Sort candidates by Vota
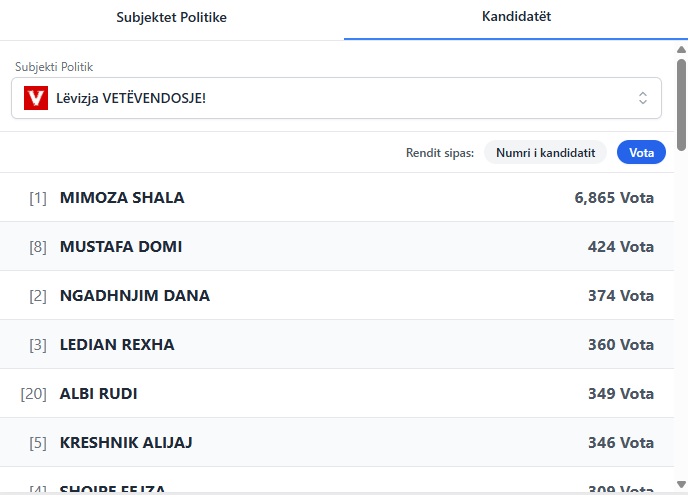688x495 pixels. click(x=641, y=152)
